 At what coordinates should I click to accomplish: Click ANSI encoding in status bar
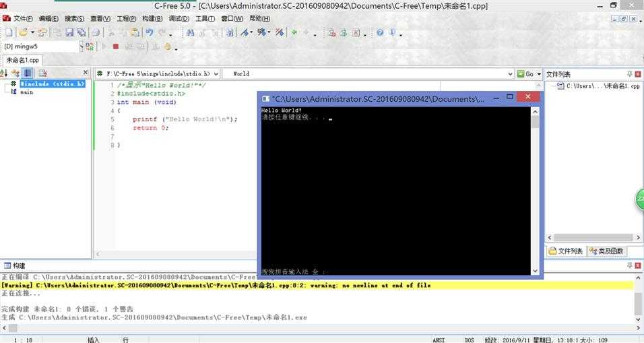tap(439, 340)
